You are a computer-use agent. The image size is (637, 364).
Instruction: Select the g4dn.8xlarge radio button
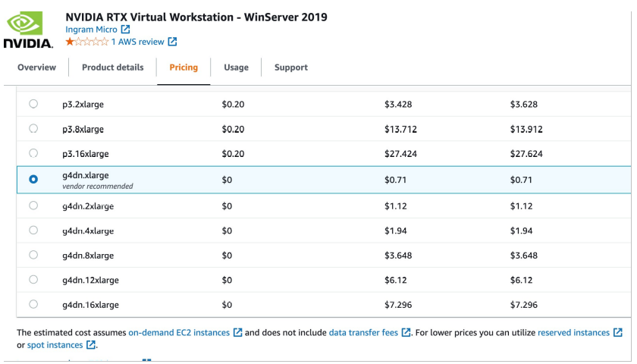(x=33, y=255)
